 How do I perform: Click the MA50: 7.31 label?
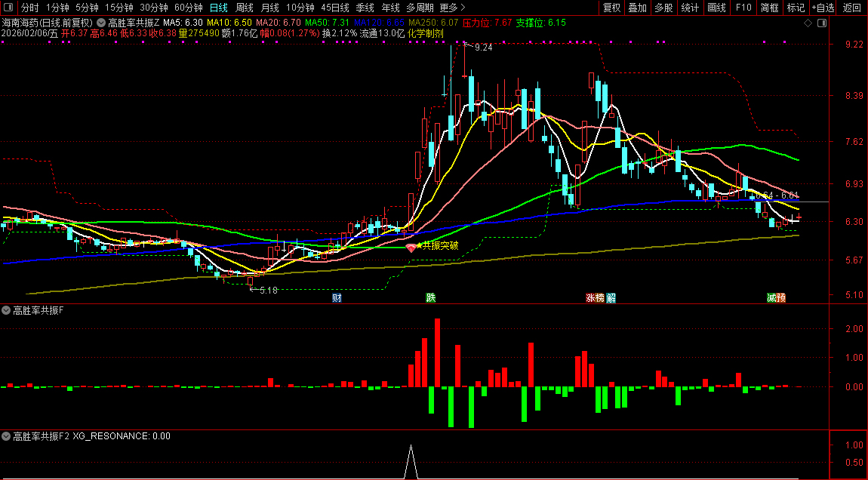(327, 23)
